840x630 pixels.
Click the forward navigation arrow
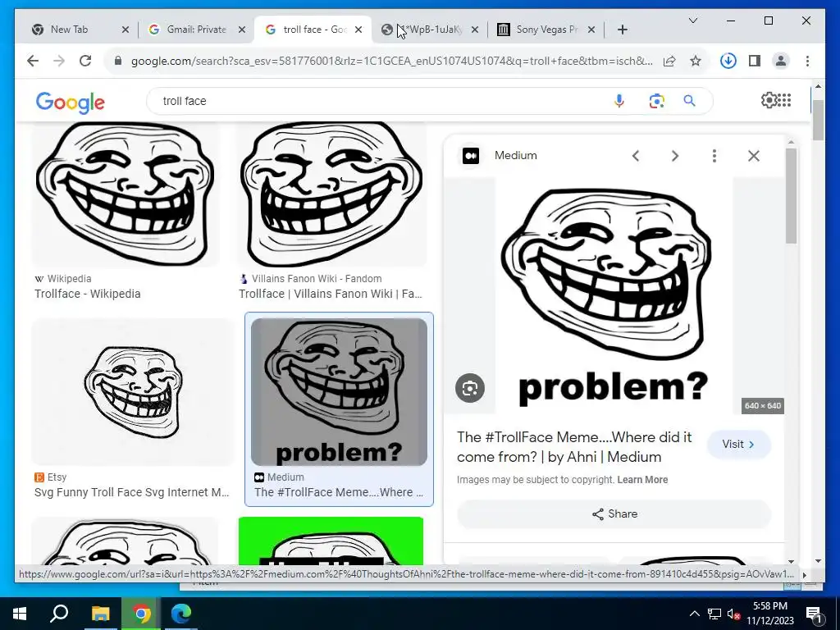[x=59, y=61]
